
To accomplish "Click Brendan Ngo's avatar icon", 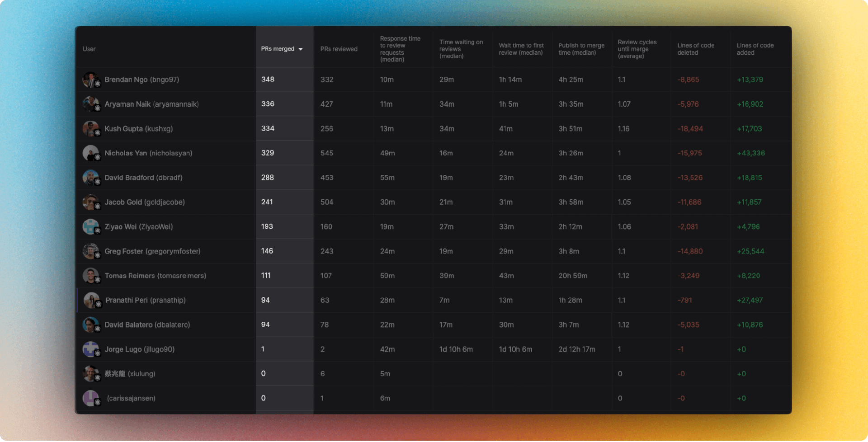I will [x=91, y=80].
